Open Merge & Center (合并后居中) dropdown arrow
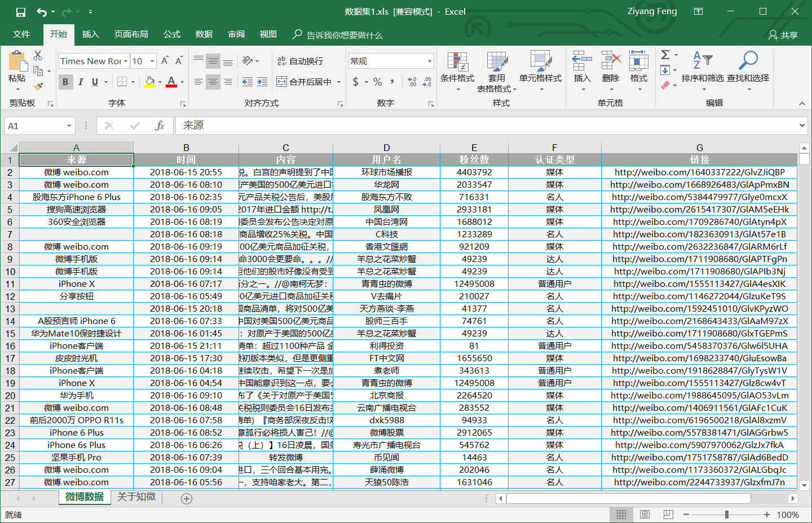The image size is (812, 523). [x=339, y=82]
